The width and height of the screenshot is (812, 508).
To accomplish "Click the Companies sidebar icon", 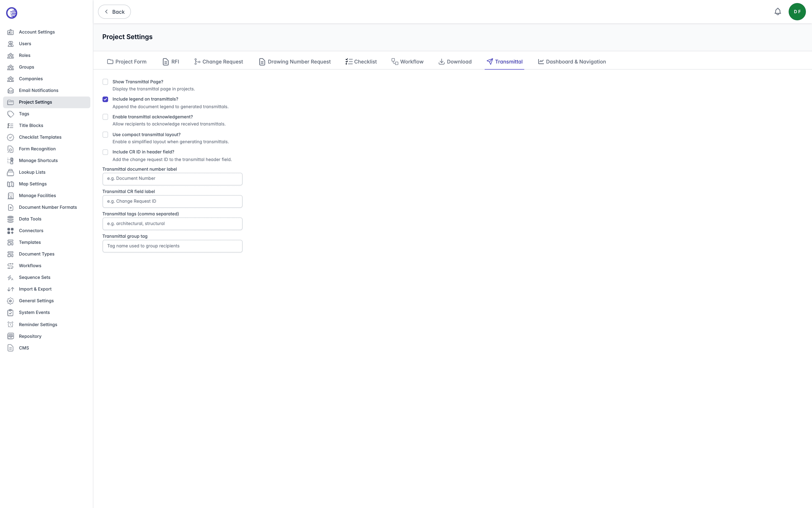I will pos(11,79).
